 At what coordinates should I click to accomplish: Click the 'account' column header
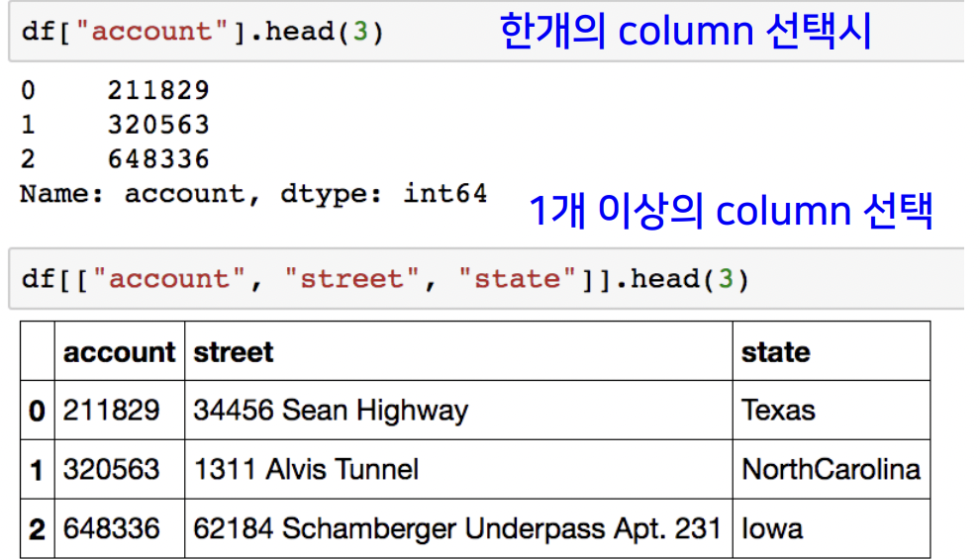point(120,352)
